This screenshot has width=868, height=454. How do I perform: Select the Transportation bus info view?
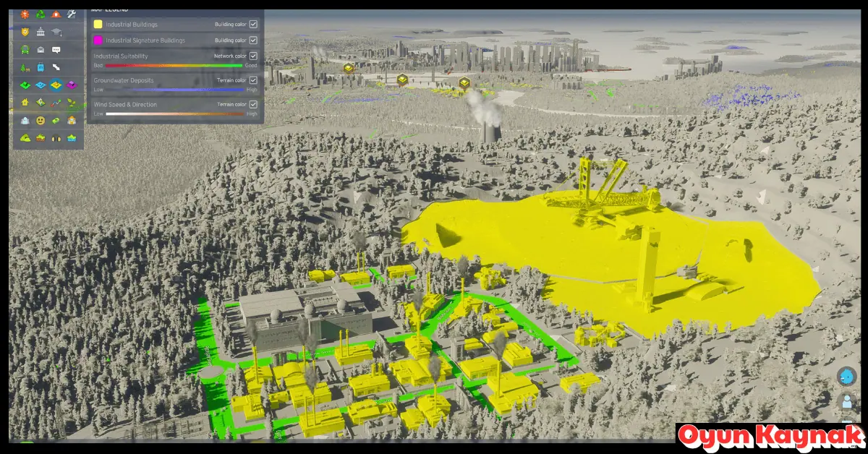coord(24,49)
